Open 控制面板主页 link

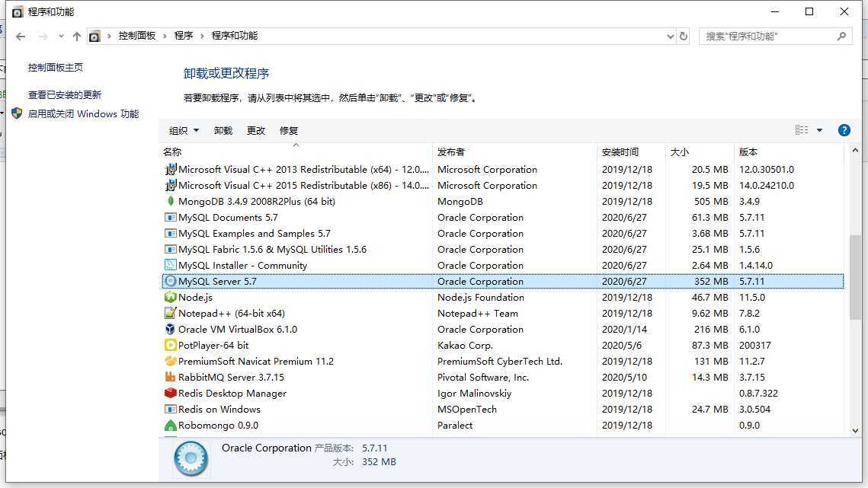(56, 68)
